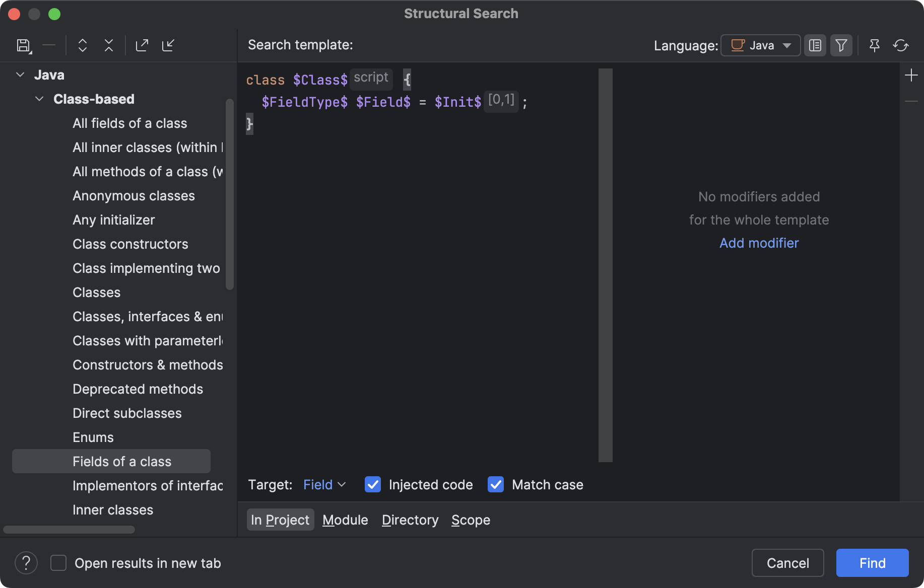Add a new search variable constraint
The image size is (924, 588).
911,75
